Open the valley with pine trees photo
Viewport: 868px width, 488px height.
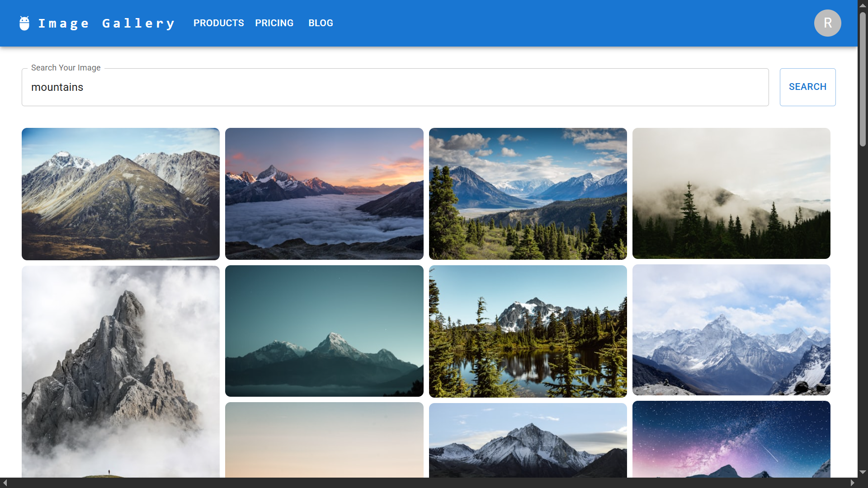click(528, 193)
